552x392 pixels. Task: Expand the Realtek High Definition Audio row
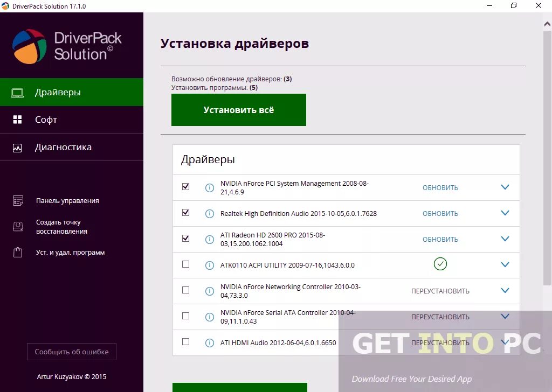click(505, 213)
